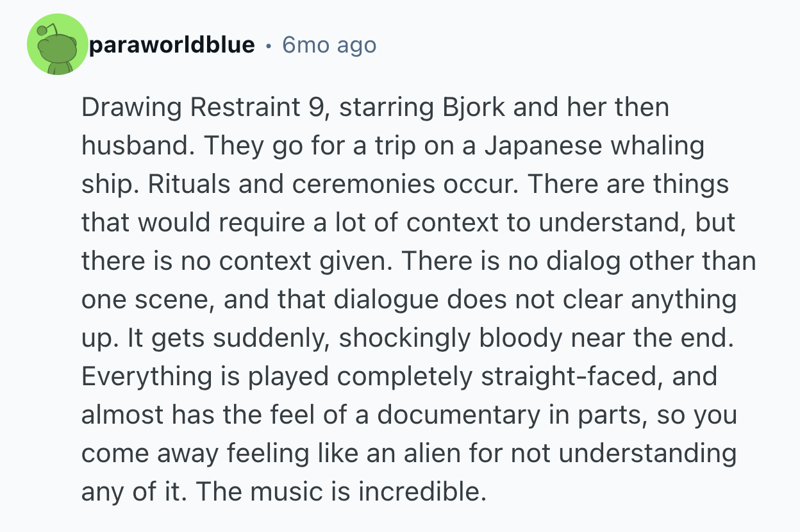
Task: Click the dot separator before the timestamp
Action: [268, 46]
